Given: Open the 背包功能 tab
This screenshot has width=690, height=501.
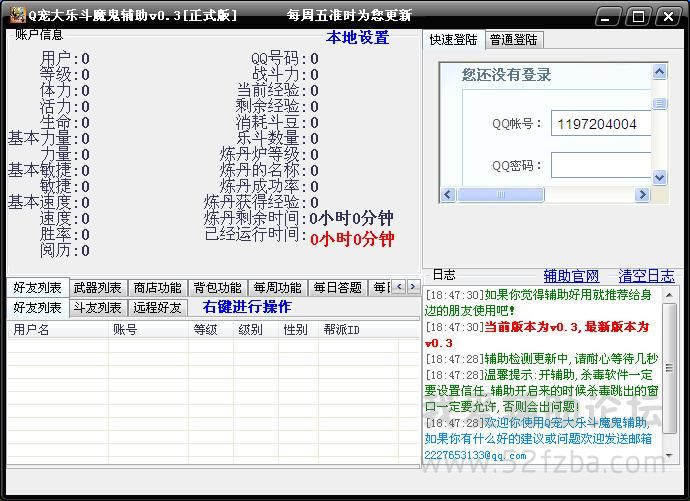Looking at the screenshot, I should click(218, 288).
